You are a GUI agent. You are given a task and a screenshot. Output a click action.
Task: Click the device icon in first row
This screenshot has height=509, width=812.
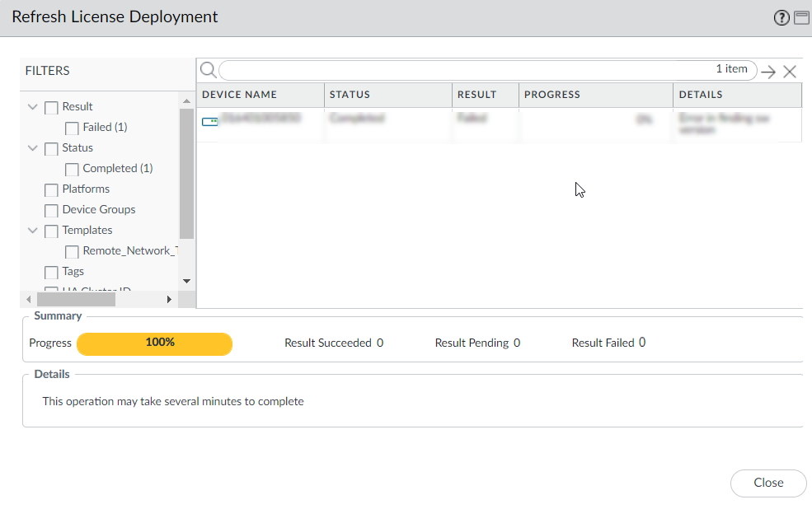click(210, 122)
